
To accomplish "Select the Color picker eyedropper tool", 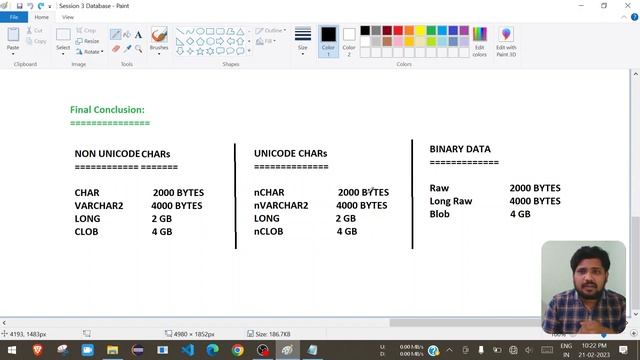I will [127, 49].
